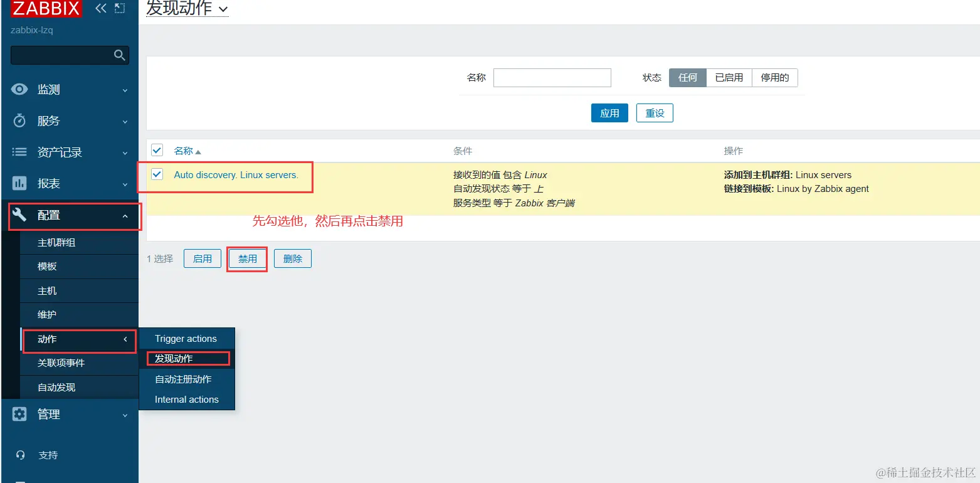Open the 支持 link in sidebar
Screen dimensions: 980x483
click(x=48, y=455)
